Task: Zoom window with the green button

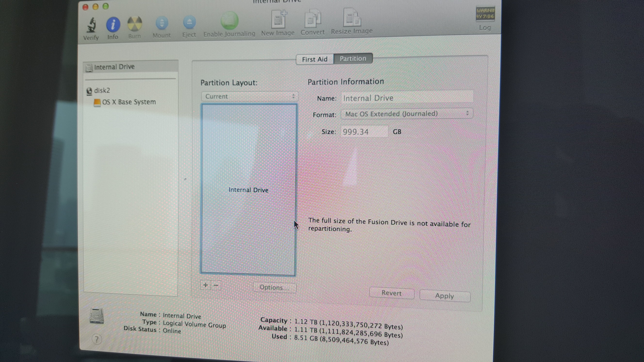Action: click(106, 6)
